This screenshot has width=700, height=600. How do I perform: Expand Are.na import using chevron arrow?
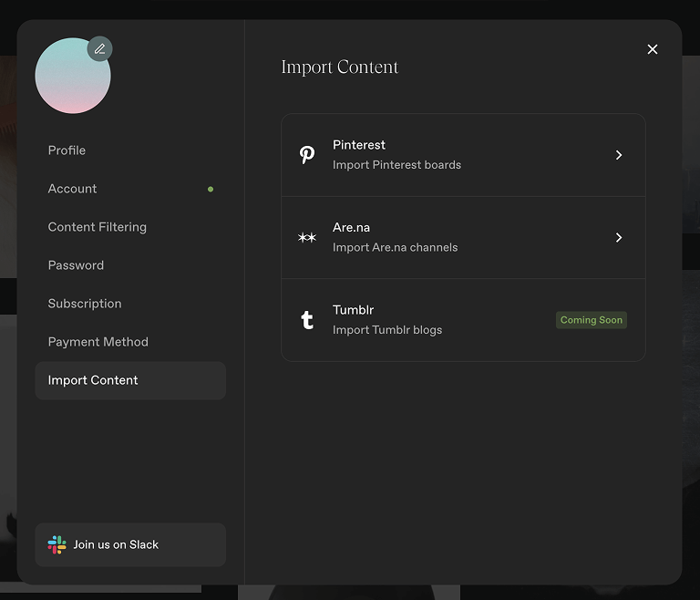(x=619, y=237)
